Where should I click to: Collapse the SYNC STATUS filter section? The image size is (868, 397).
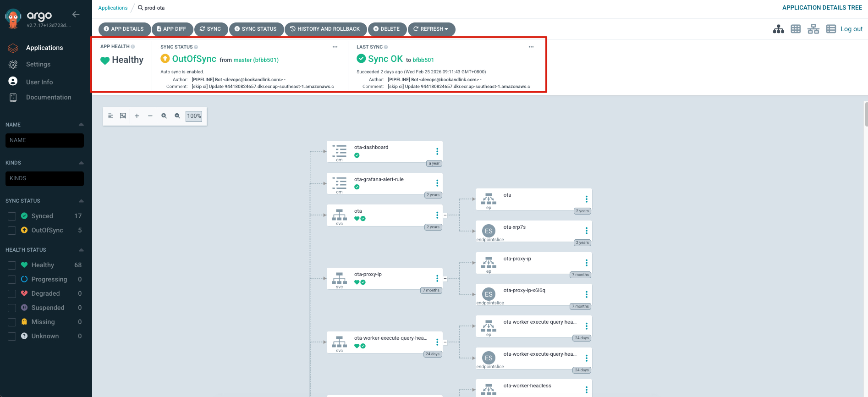click(81, 201)
